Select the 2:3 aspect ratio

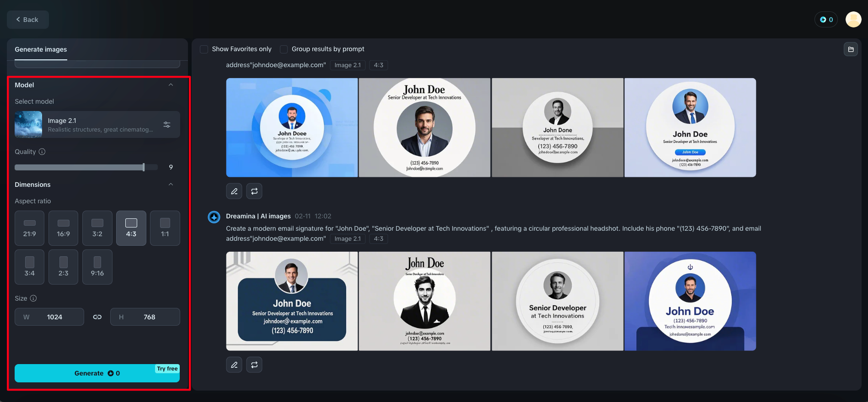click(64, 267)
